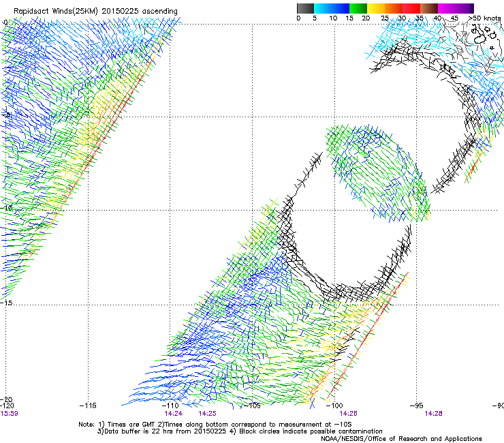Screen dimensions: 504x443
Task: Click the purple 14:28 pass time
Action: click(433, 414)
